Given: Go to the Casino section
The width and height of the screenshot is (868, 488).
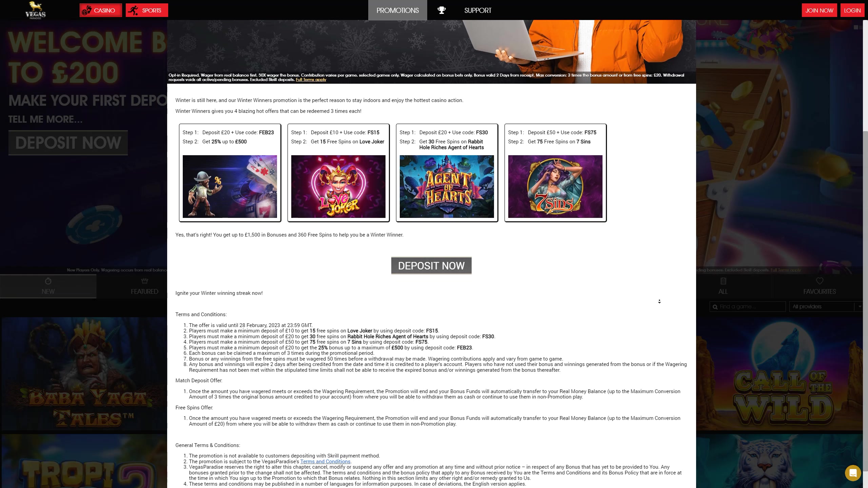Looking at the screenshot, I should pos(101,10).
